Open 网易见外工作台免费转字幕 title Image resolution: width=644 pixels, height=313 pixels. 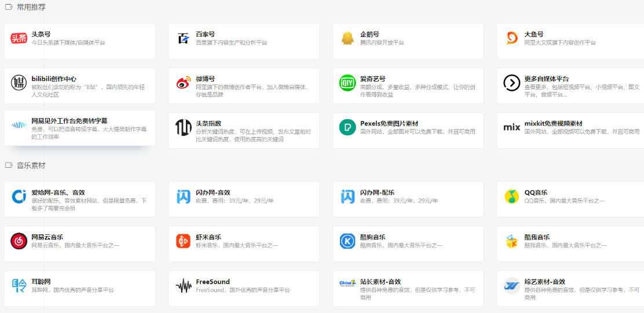[x=69, y=121]
